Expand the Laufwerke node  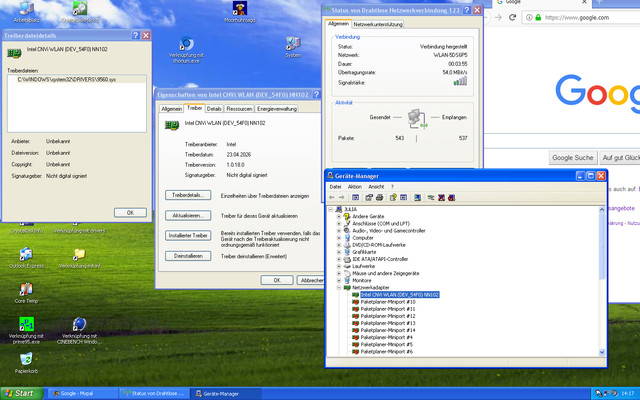(339, 266)
